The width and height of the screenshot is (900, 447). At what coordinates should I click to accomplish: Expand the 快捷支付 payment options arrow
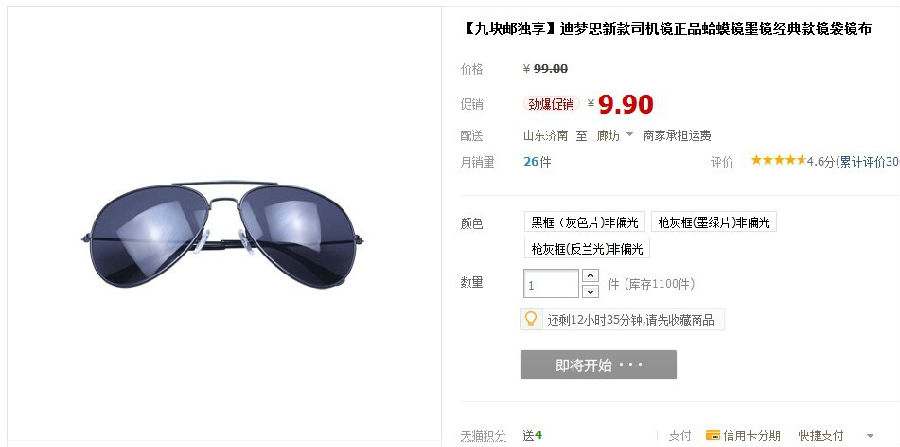point(870,436)
